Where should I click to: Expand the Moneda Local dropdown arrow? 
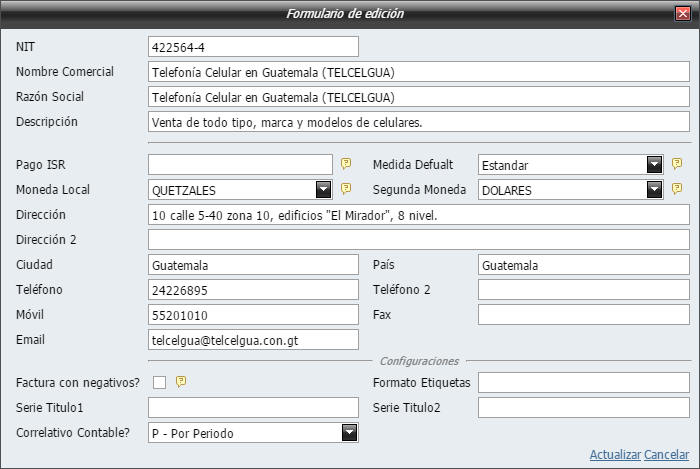pyautogui.click(x=324, y=190)
